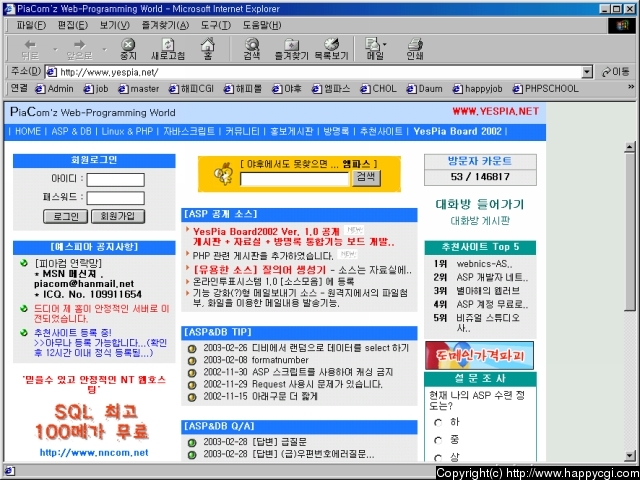Image resolution: width=640 pixels, height=480 pixels.
Task: Open the ASP & DB nav link
Action: point(71,131)
